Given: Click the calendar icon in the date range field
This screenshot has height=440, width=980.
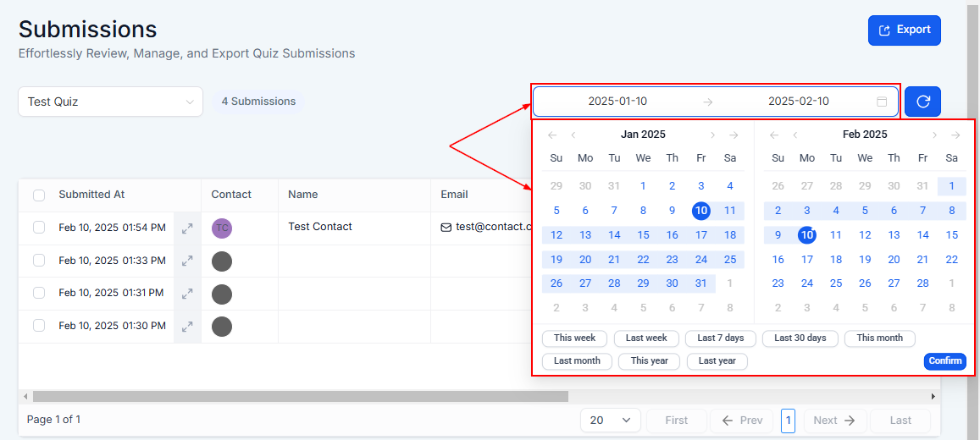Looking at the screenshot, I should tap(882, 102).
